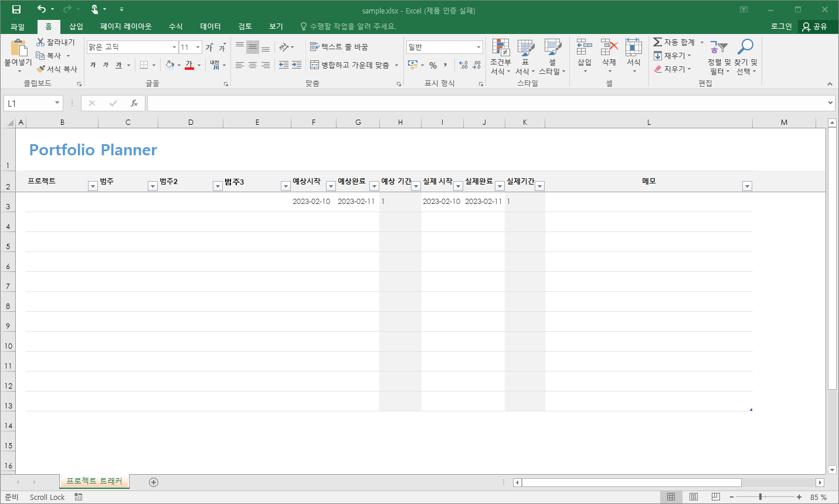Image resolution: width=839 pixels, height=504 pixels.
Task: Toggle underline formatting
Action: pos(118,65)
